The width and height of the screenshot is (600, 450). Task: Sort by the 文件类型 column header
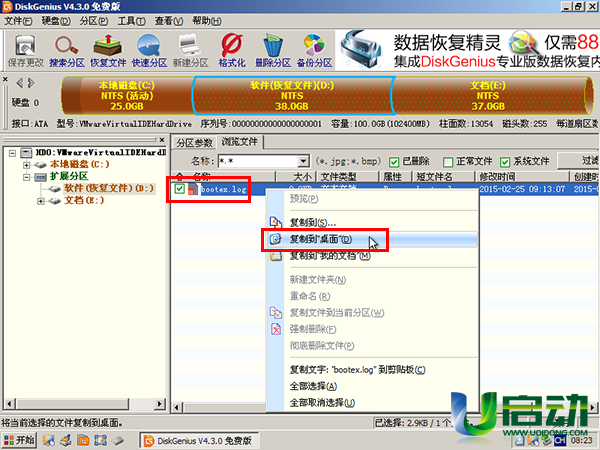click(347, 176)
